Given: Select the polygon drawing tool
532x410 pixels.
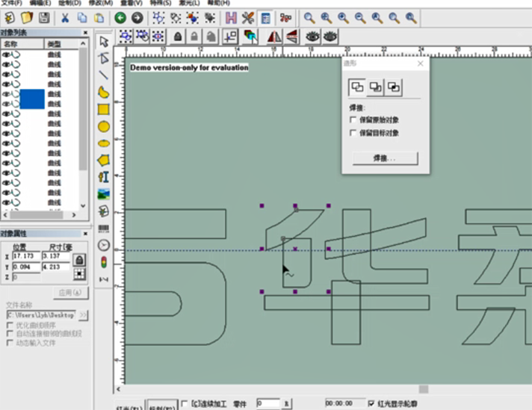Looking at the screenshot, I should click(x=104, y=160).
